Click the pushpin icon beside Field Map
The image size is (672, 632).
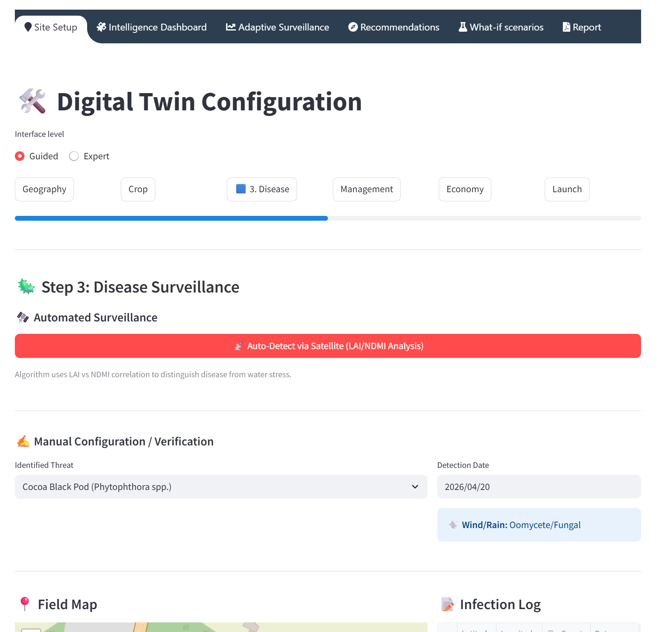24,604
